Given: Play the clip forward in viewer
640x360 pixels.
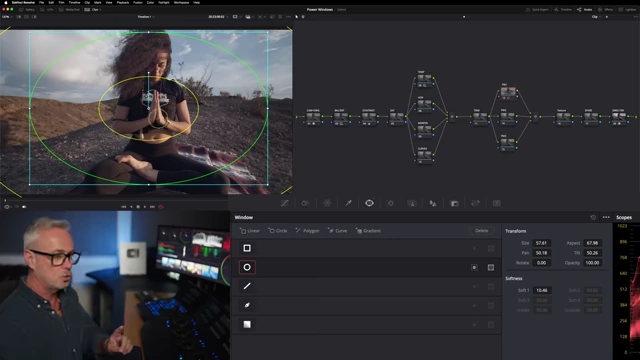Looking at the screenshot, I should pos(145,207).
